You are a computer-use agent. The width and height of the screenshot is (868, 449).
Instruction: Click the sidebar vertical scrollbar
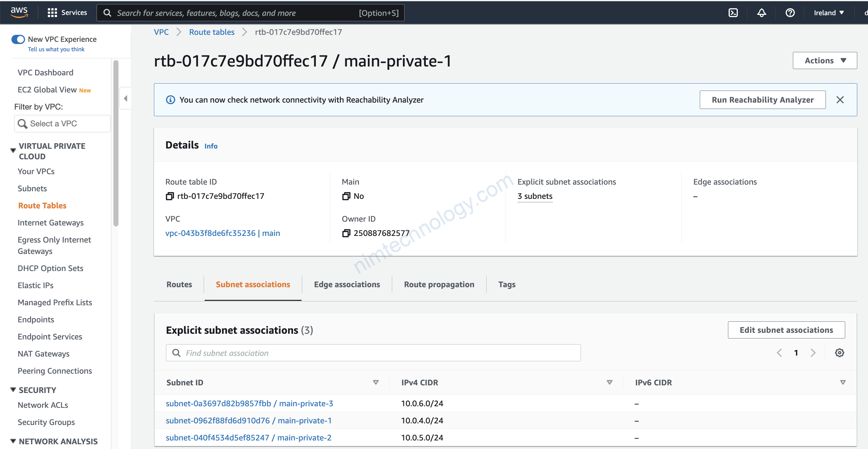click(x=116, y=143)
